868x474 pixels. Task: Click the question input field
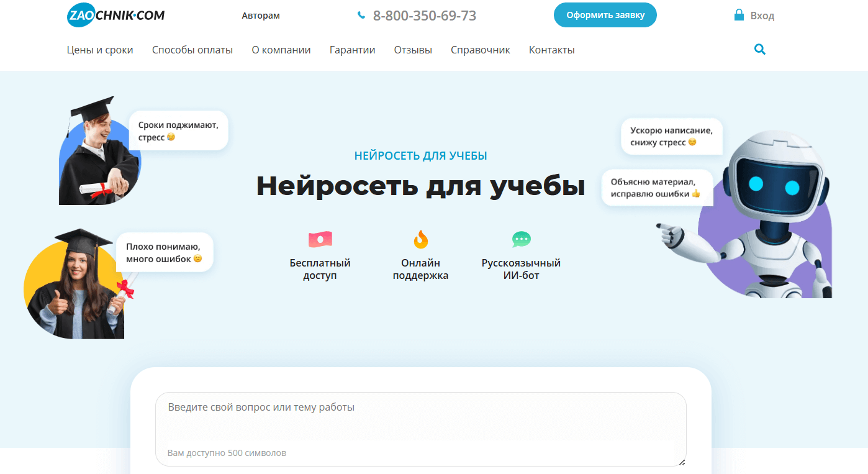tap(421, 422)
